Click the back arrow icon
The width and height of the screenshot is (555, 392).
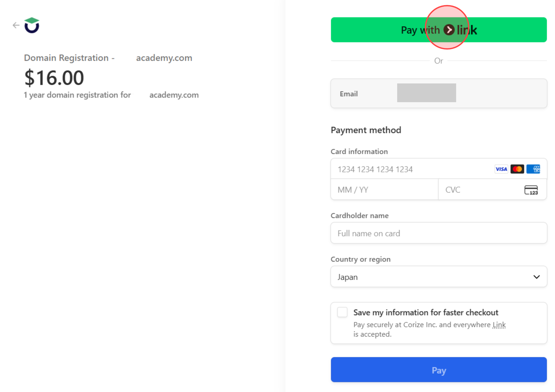tap(16, 25)
